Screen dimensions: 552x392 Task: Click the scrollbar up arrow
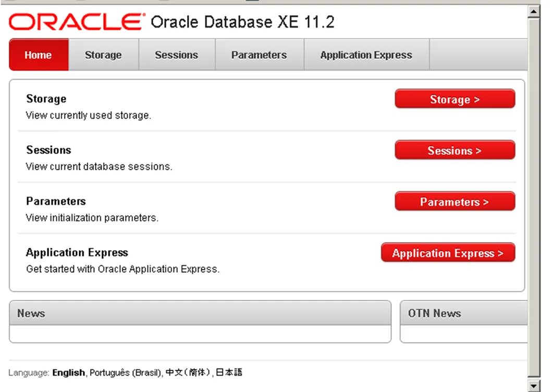point(534,11)
